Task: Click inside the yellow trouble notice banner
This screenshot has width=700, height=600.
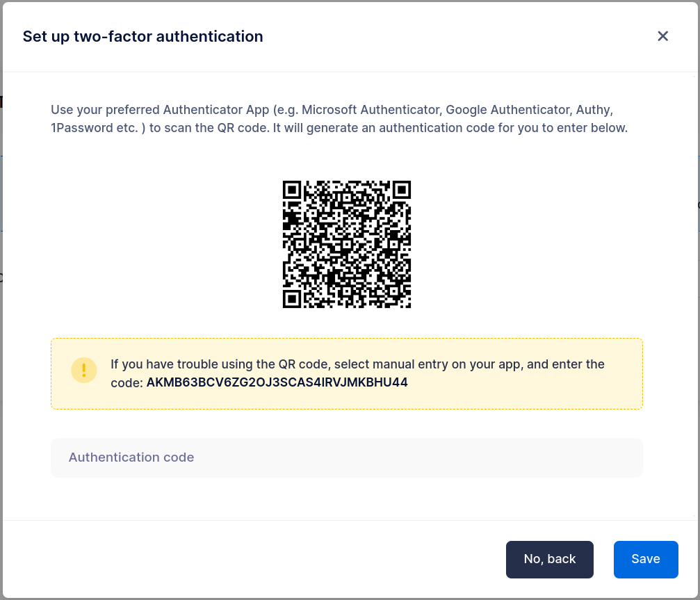Action: (x=347, y=373)
